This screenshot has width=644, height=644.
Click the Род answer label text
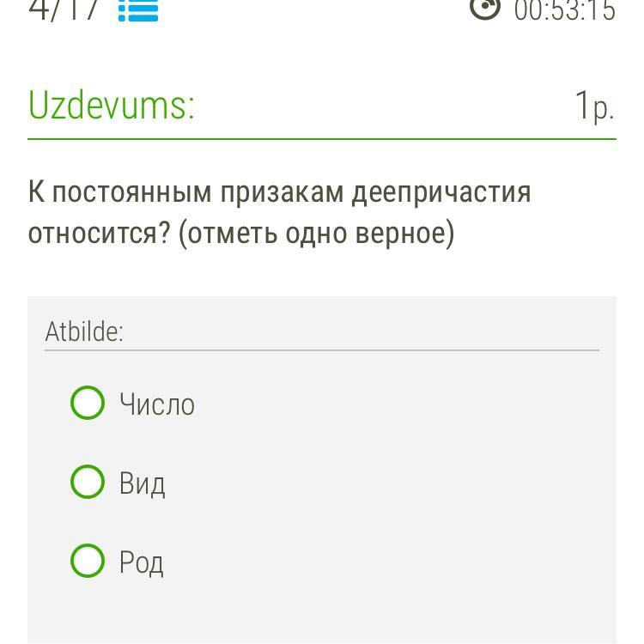tap(142, 562)
